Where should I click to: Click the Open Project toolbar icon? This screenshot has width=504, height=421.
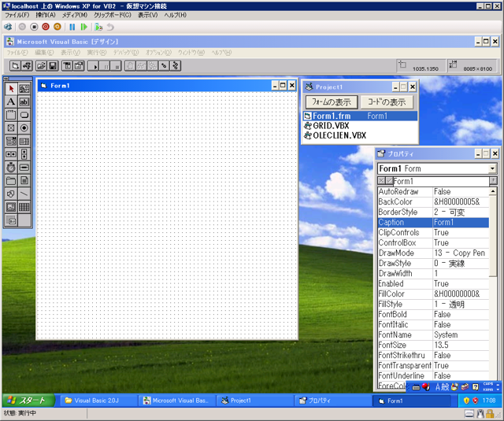[41, 66]
